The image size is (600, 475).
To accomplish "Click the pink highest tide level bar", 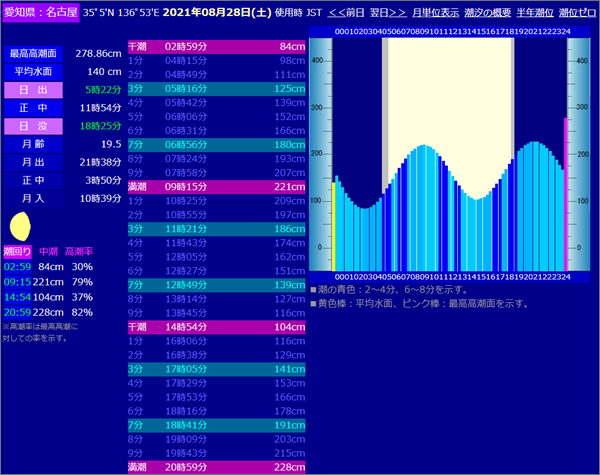I will [x=566, y=194].
